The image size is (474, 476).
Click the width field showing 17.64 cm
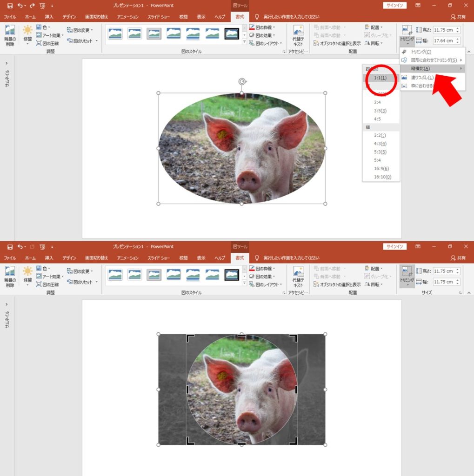tap(444, 40)
